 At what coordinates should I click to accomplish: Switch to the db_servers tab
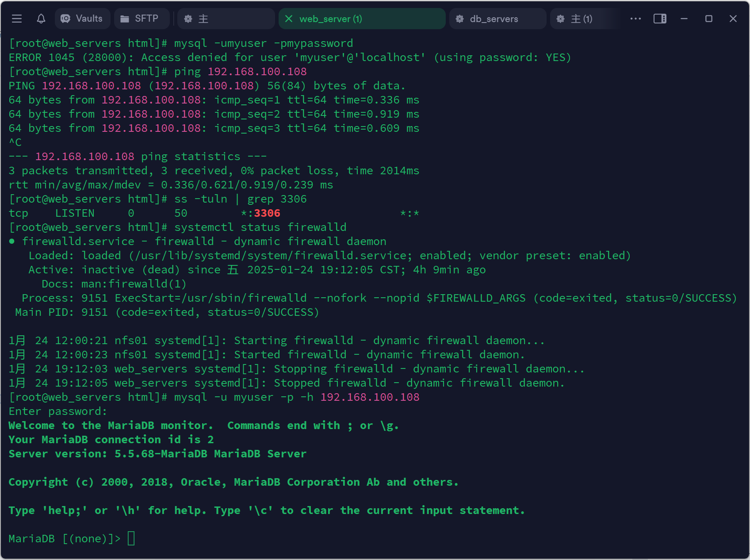(x=497, y=19)
